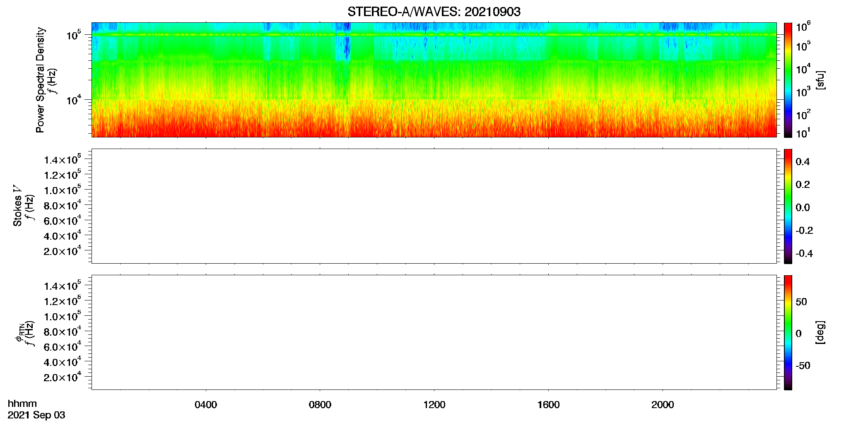Select the 0800 time axis label
Viewport: 868px width, 447px height.
(320, 405)
